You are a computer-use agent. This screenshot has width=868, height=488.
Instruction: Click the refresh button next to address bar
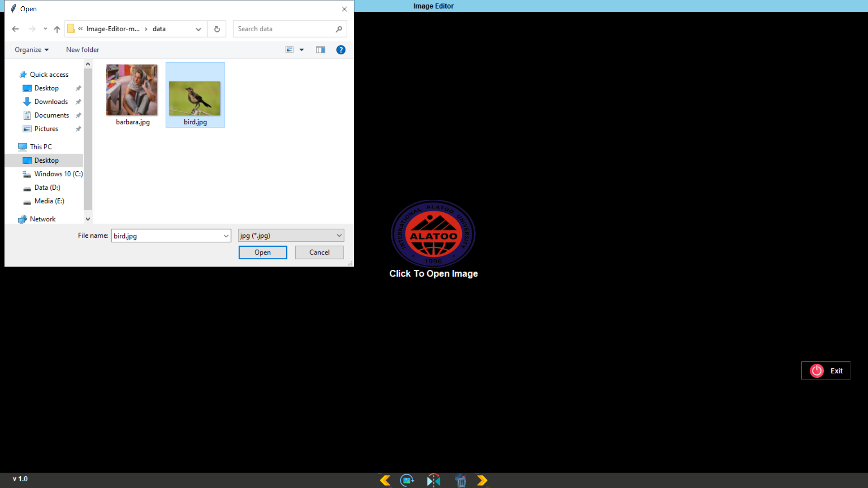click(217, 29)
